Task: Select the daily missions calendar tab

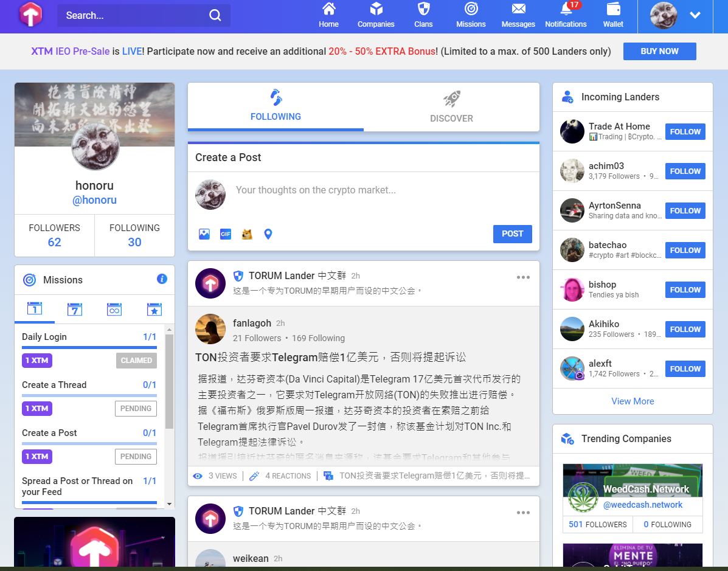Action: [x=34, y=309]
